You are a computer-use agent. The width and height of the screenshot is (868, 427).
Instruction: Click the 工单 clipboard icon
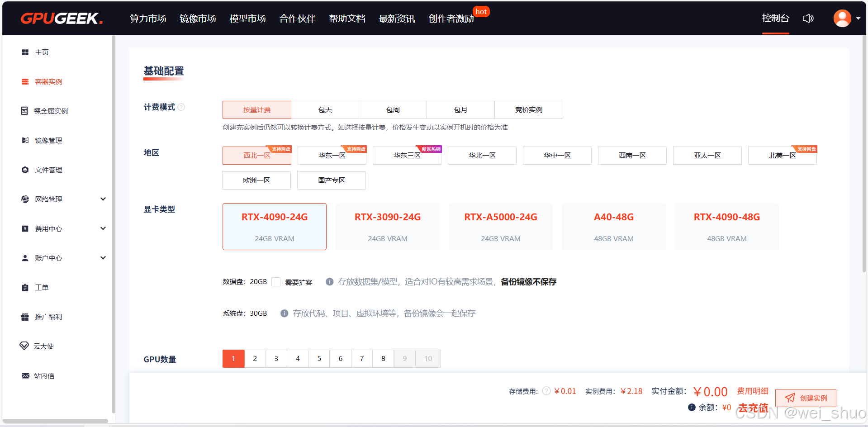[25, 288]
